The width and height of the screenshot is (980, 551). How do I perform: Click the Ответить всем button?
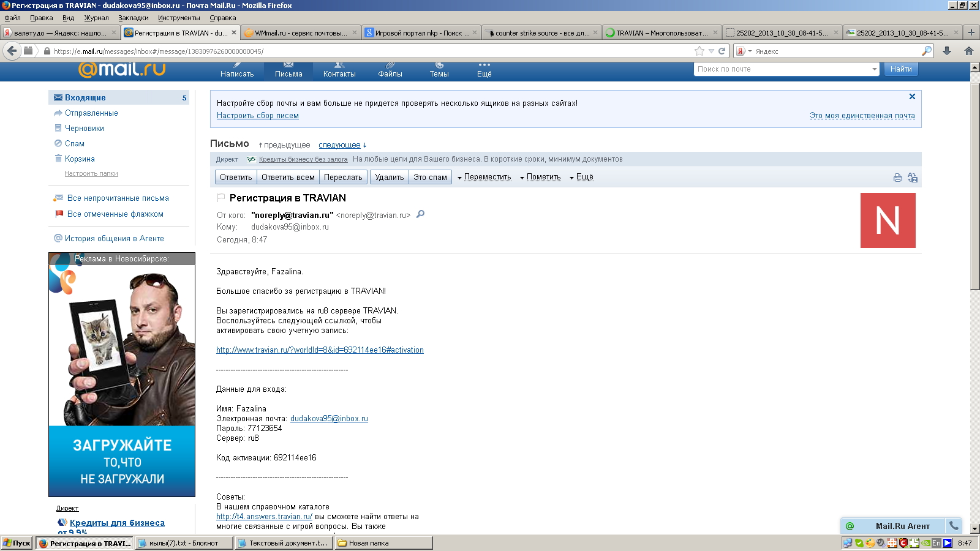point(288,178)
